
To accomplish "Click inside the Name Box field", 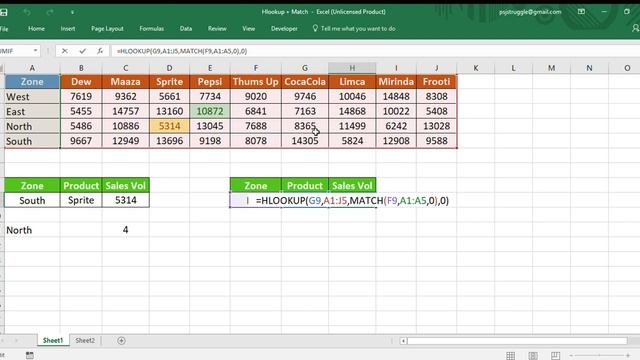I will click(16, 51).
